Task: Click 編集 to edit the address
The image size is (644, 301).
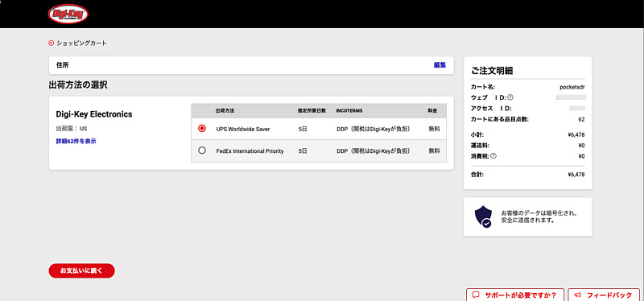Action: pyautogui.click(x=440, y=65)
